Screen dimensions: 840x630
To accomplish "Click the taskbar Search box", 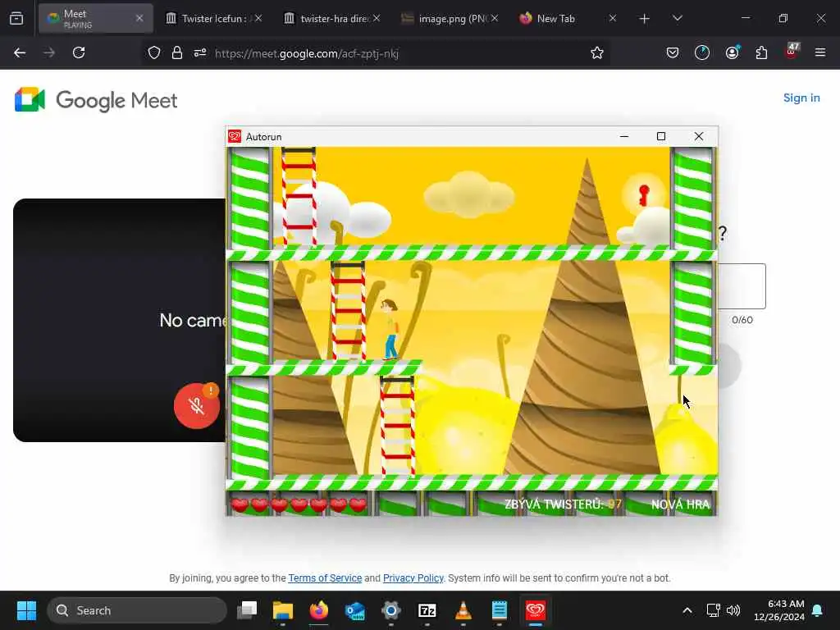I will [137, 610].
